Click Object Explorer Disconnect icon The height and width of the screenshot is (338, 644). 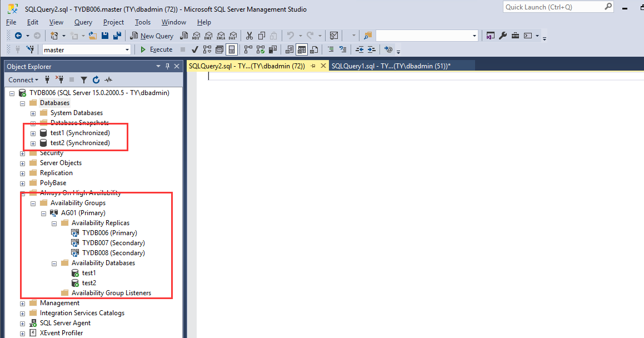pos(59,79)
